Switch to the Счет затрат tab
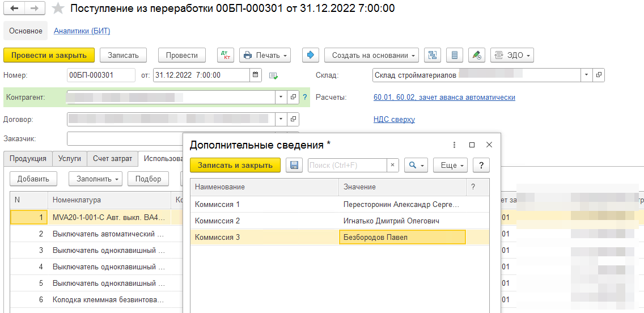This screenshot has height=313, width=644. click(113, 159)
